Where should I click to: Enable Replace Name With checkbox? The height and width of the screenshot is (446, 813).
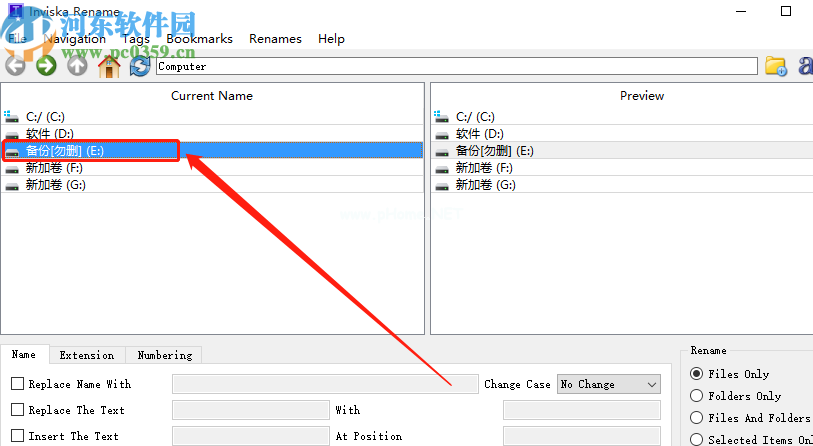coord(18,384)
